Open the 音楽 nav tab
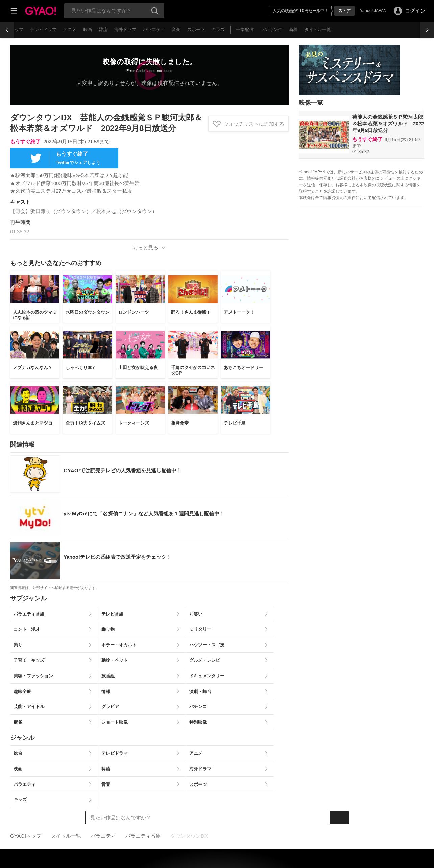Image resolution: width=434 pixels, height=868 pixels. (176, 30)
